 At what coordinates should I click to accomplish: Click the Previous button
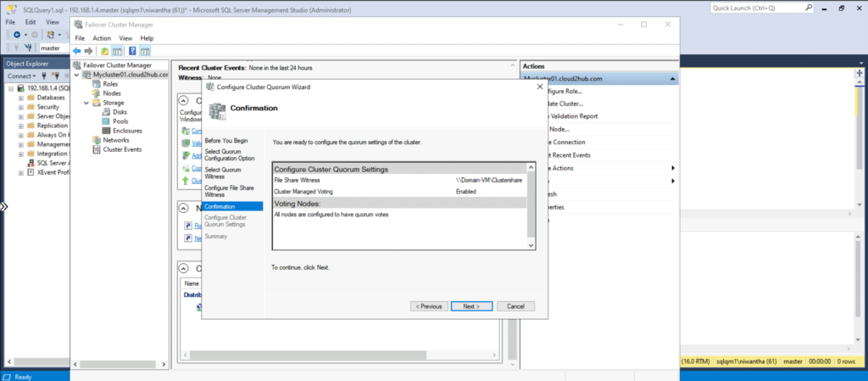[429, 305]
